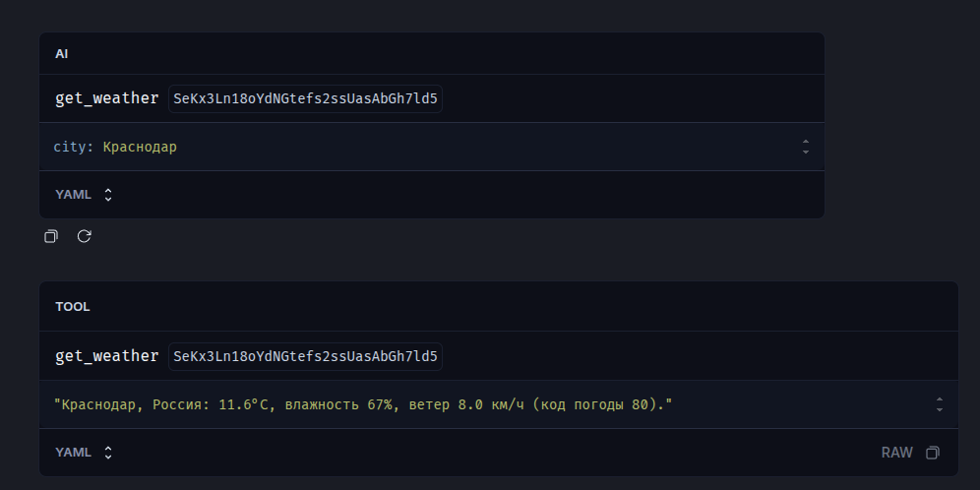Expand the city argument row in the AI card

click(x=806, y=147)
